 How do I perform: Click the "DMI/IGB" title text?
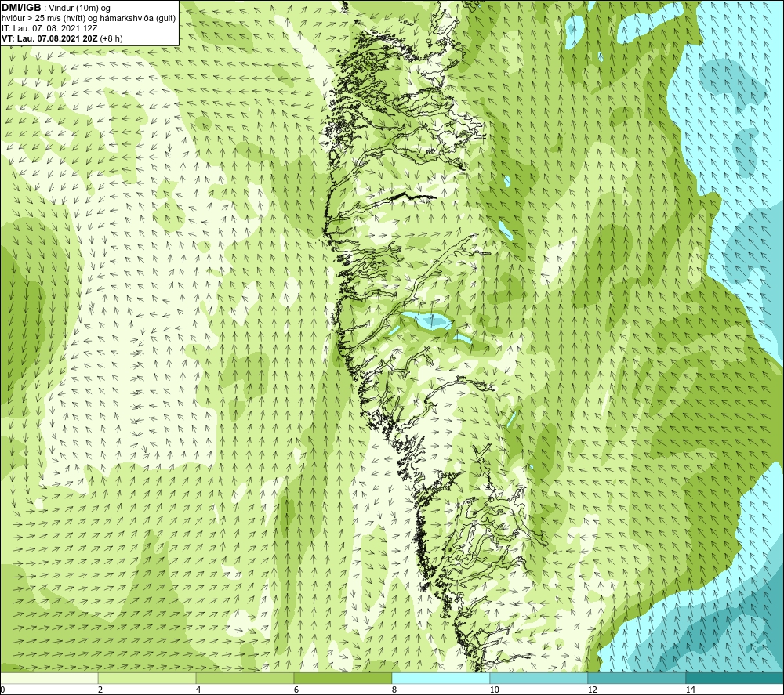pos(21,8)
